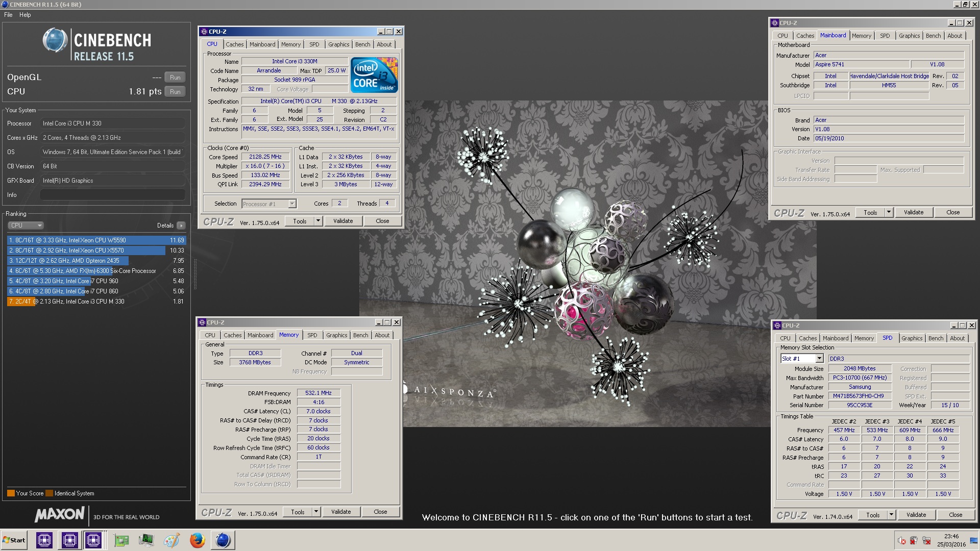Click the Identical System brown legend swatch
980x551 pixels.
[x=49, y=493]
